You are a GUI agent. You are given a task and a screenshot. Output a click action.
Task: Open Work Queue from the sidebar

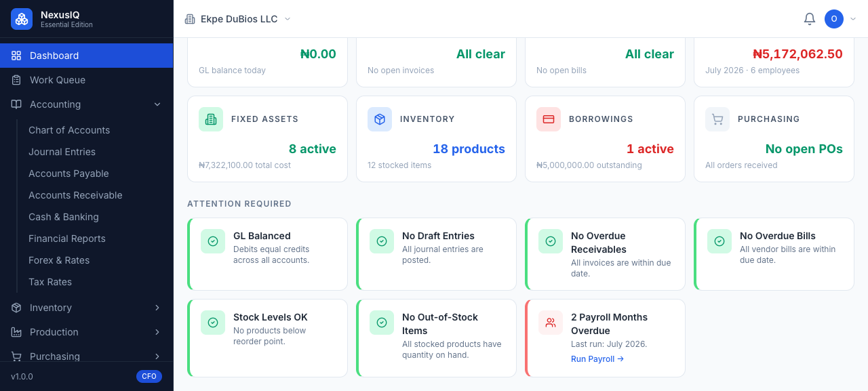pos(87,80)
